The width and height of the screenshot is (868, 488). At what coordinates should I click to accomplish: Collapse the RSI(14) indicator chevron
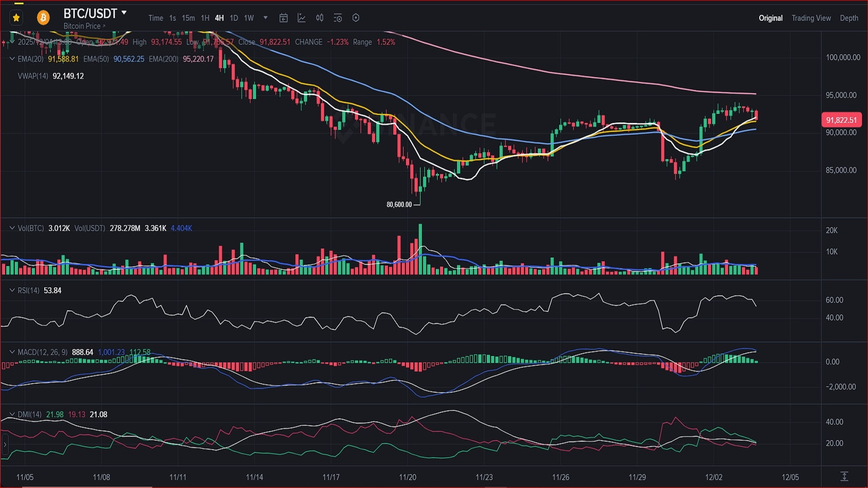tap(12, 290)
